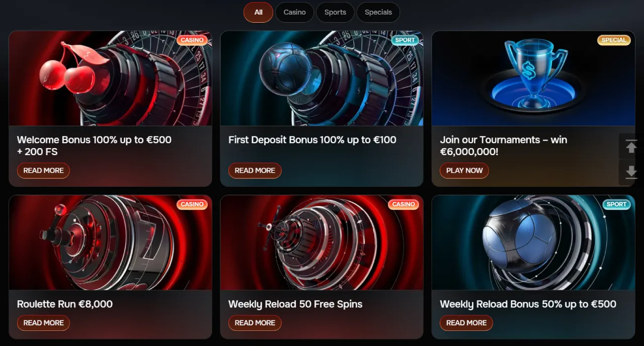Viewport: 644px width, 346px height.
Task: Open the blue trophy tournament image
Action: point(533,78)
